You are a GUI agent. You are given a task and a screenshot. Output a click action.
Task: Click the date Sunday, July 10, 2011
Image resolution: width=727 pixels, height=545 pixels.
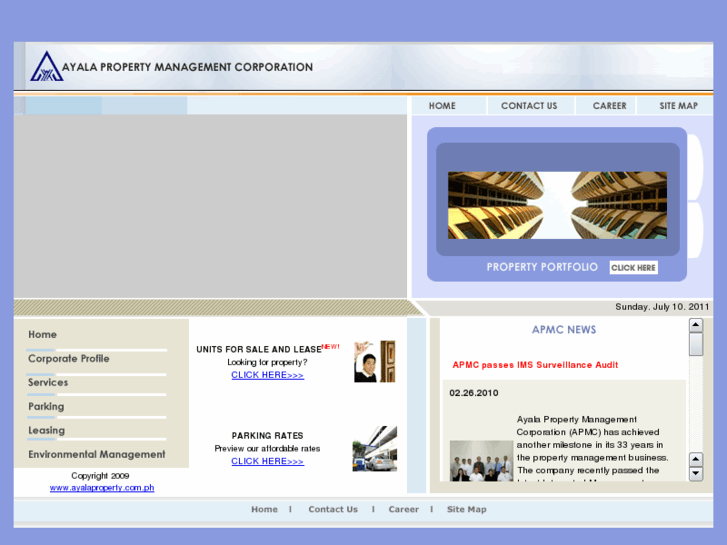662,307
